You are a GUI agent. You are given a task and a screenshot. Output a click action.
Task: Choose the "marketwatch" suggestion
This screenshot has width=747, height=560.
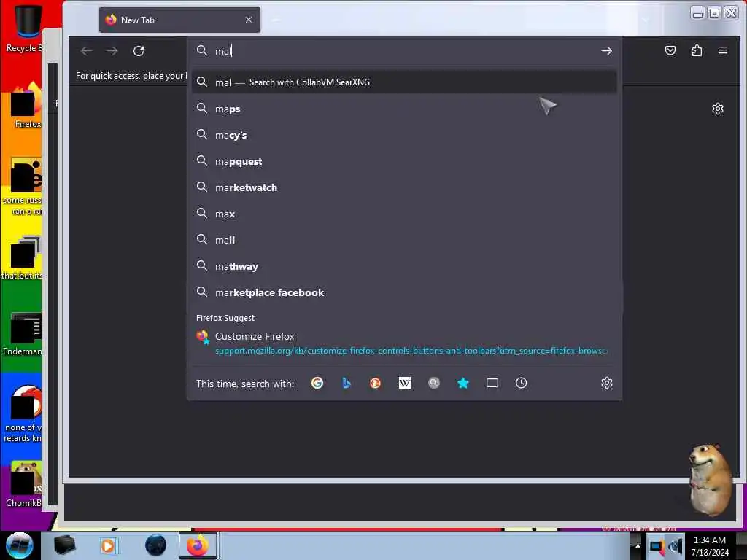[404, 187]
